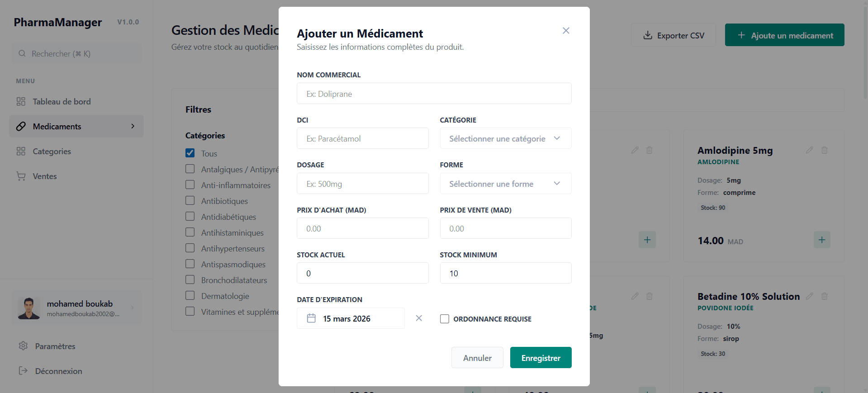Click the Nom Commercial input field
Viewport: 868px width, 393px height.
coord(434,94)
